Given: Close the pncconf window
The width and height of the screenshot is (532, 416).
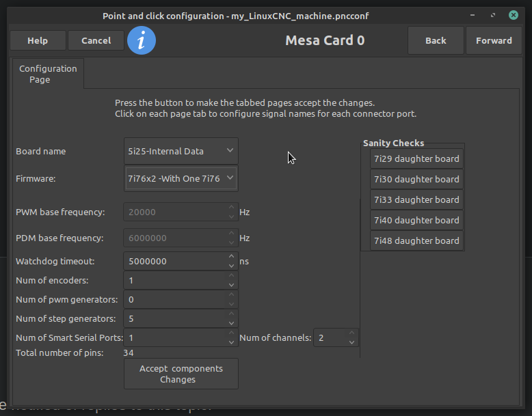Looking at the screenshot, I should click(x=514, y=15).
